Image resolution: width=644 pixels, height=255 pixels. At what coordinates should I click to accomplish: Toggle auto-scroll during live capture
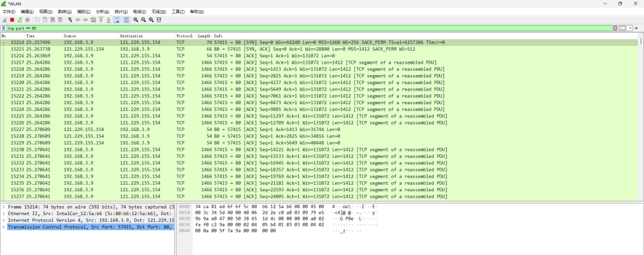116,20
